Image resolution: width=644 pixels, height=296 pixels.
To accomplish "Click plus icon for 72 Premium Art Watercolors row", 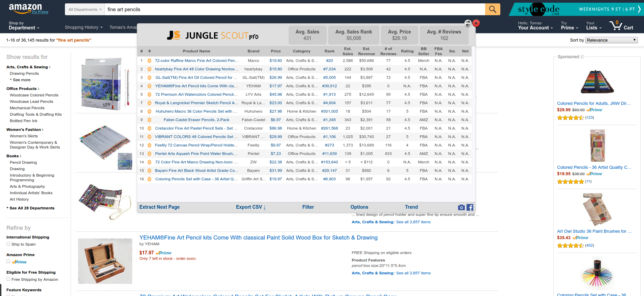I will [149, 95].
